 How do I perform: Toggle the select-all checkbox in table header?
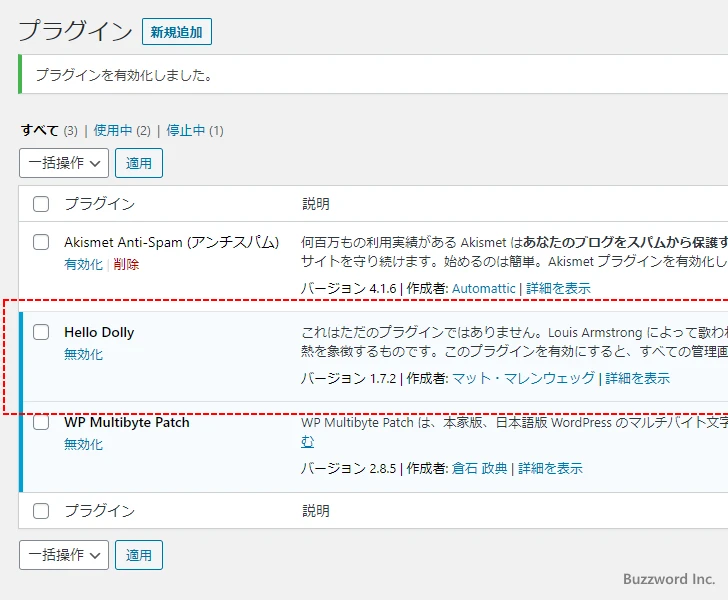coord(41,204)
